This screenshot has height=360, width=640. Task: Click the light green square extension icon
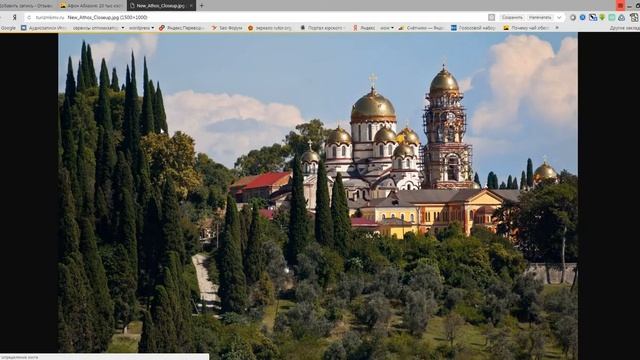612,18
